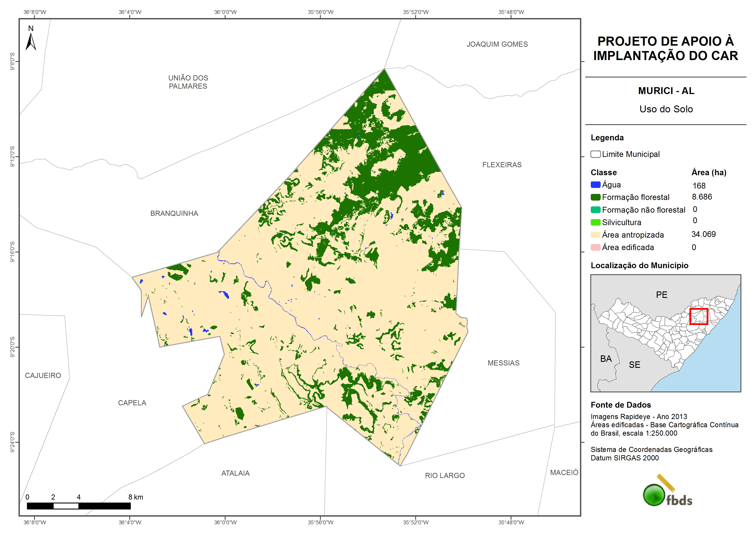This screenshot has height=534, width=756.
Task: Click the Formação não florestal teal swatch
Action: (595, 210)
